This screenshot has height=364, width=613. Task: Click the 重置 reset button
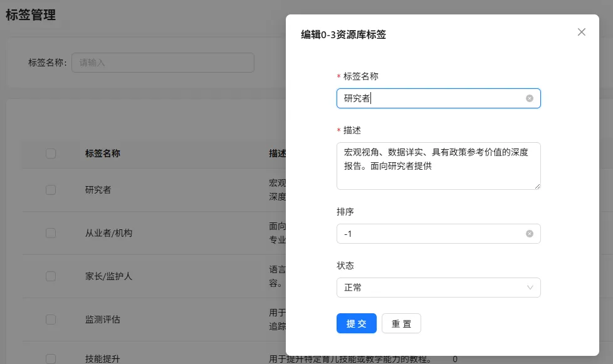(401, 323)
